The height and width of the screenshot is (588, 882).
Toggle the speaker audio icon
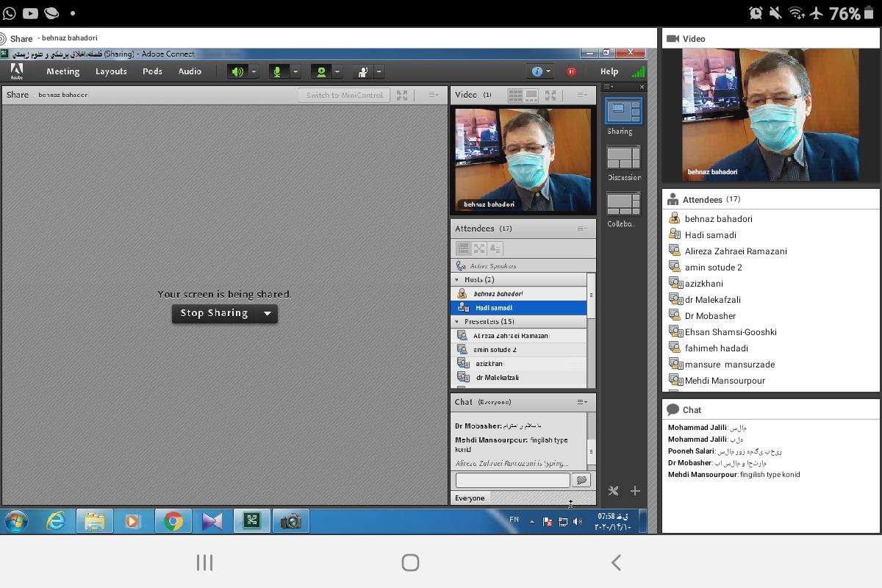pos(237,71)
